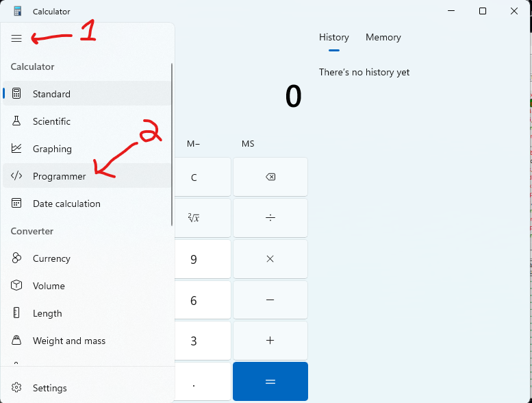Switch to the History tab

(334, 37)
